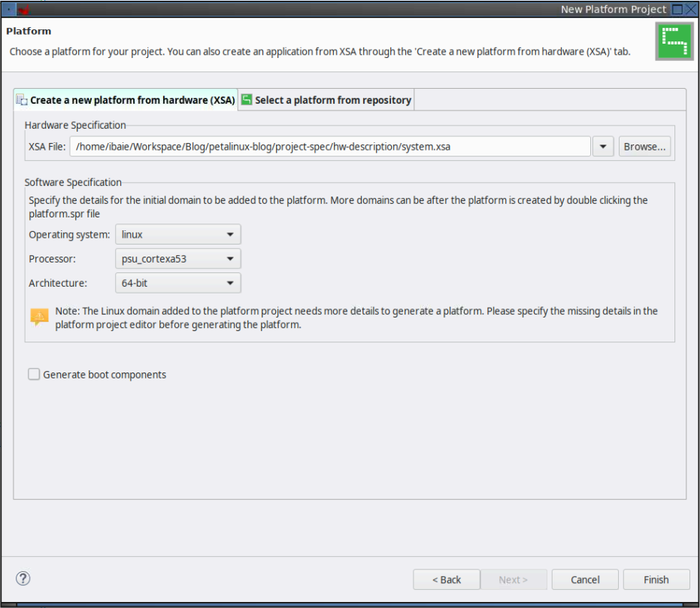The height and width of the screenshot is (608, 700).
Task: Enable Generate boot components checkbox
Action: pyautogui.click(x=34, y=375)
